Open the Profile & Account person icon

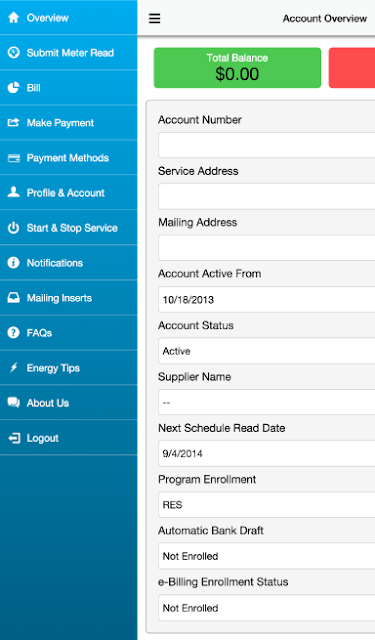13,192
